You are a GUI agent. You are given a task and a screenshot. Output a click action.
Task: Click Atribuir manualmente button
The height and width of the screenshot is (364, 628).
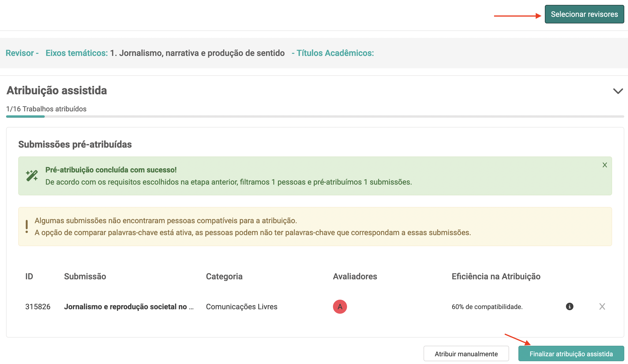tap(466, 353)
